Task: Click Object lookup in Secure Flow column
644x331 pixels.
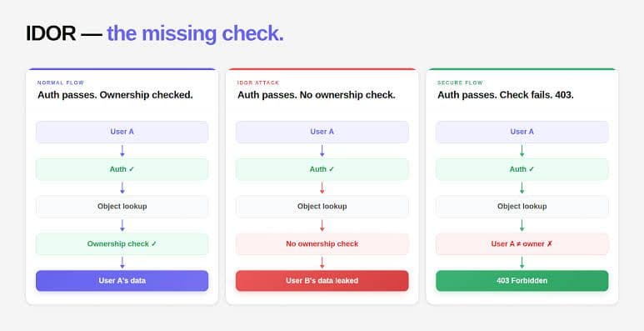Action: [522, 207]
